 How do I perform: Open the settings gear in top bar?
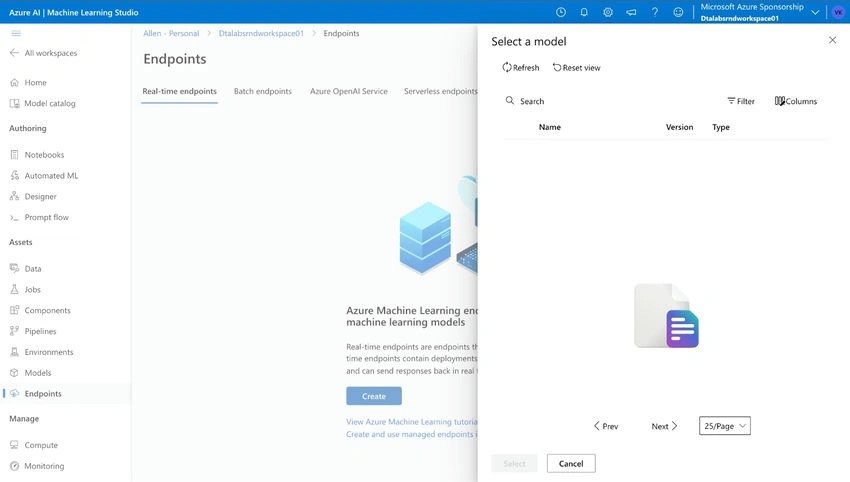[x=608, y=12]
